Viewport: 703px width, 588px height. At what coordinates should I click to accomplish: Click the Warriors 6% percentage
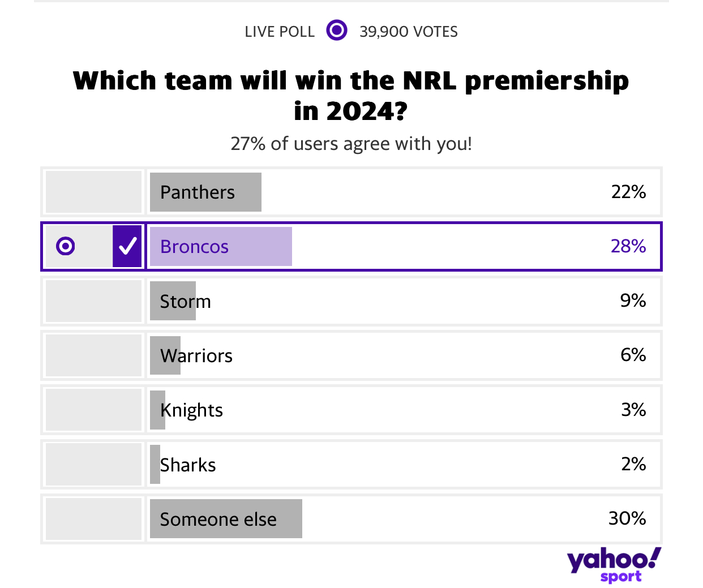coord(633,355)
